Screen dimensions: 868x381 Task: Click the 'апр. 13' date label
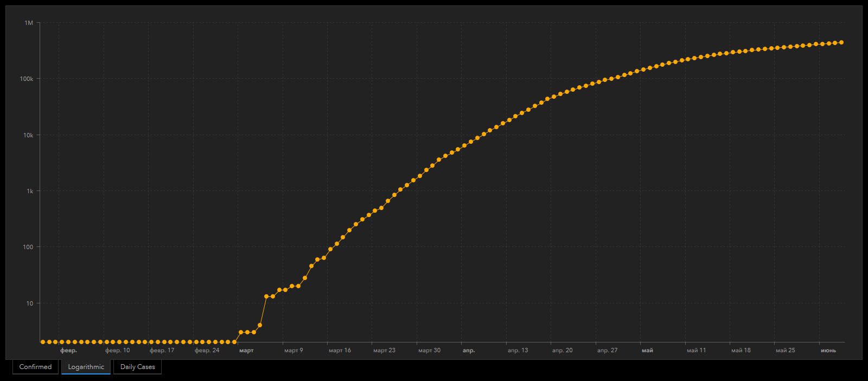click(x=518, y=351)
